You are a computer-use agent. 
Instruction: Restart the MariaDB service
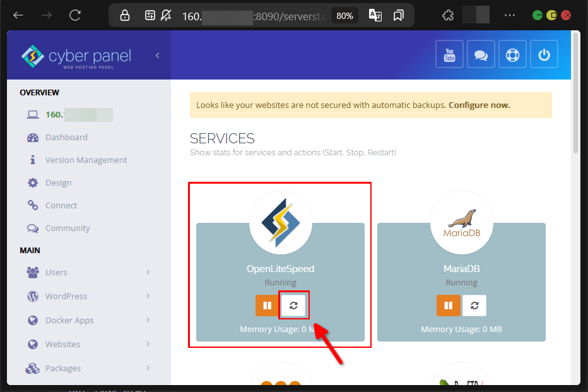point(474,306)
